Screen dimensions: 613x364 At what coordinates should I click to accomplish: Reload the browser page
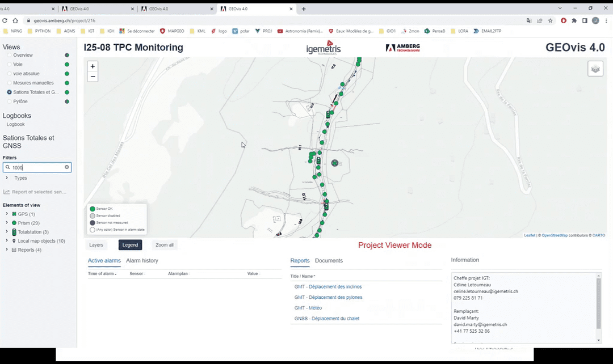[5, 20]
